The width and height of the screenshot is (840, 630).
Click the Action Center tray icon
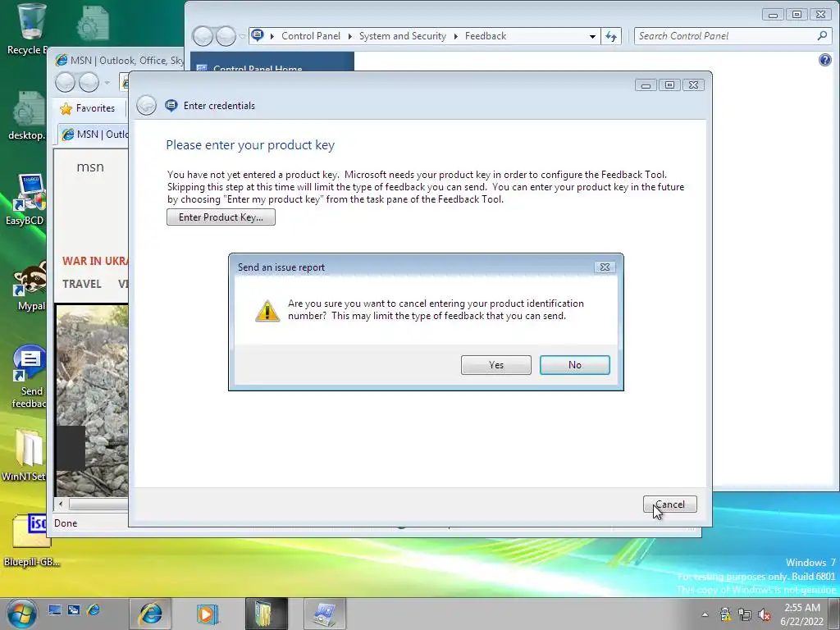click(725, 614)
